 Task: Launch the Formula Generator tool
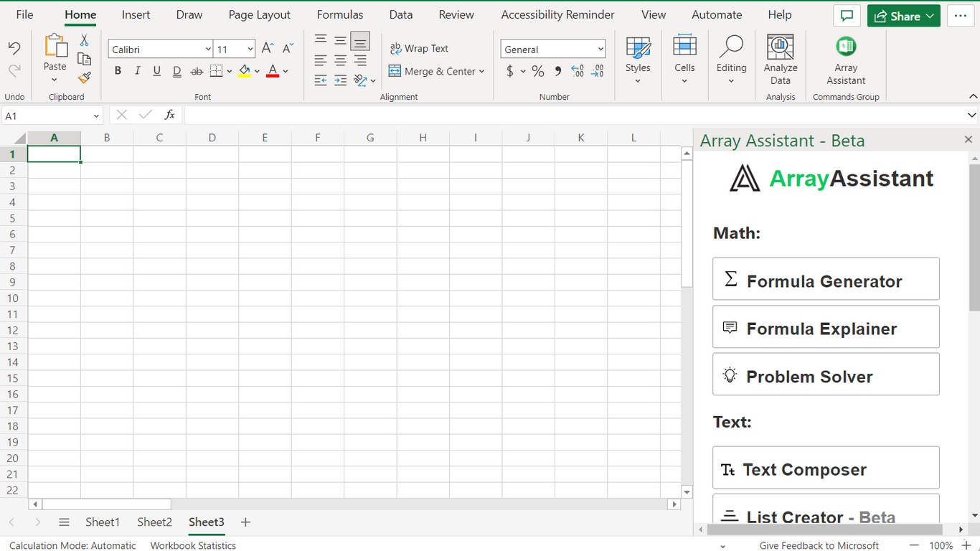[x=826, y=279]
